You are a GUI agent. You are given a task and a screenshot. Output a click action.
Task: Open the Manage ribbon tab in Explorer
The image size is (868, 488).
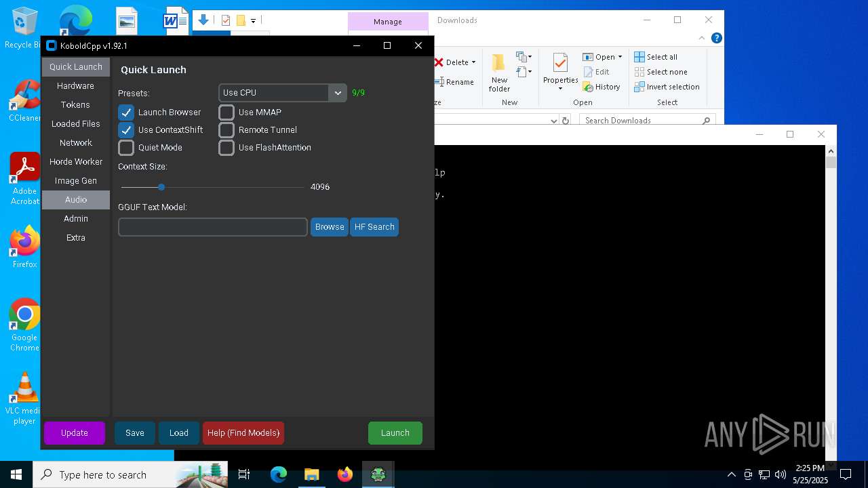pyautogui.click(x=388, y=22)
